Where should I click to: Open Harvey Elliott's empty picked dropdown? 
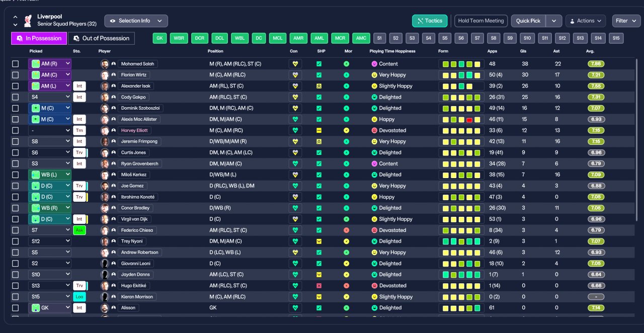(x=50, y=130)
